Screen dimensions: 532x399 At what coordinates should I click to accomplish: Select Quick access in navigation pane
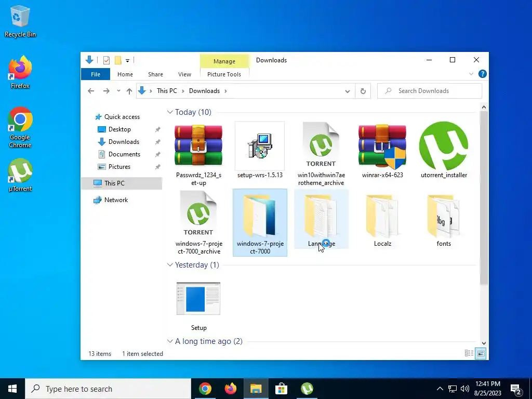tap(122, 117)
